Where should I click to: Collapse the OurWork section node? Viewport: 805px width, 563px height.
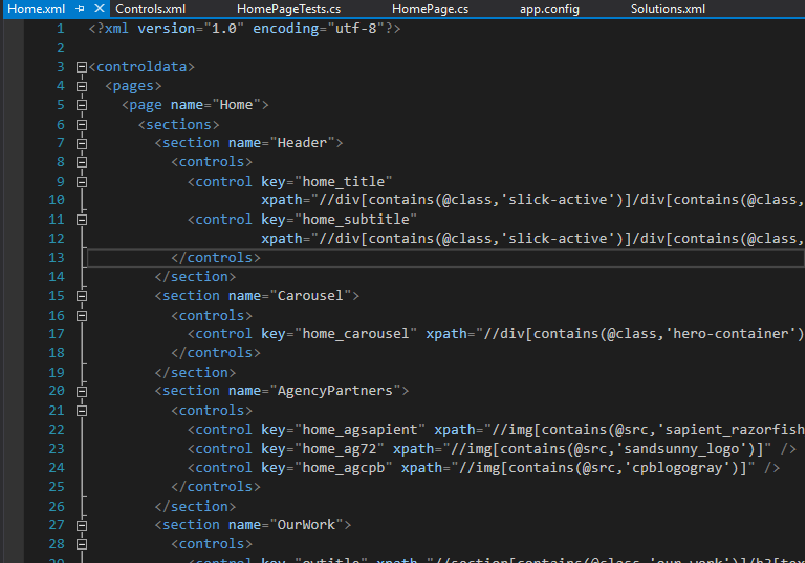[81, 525]
